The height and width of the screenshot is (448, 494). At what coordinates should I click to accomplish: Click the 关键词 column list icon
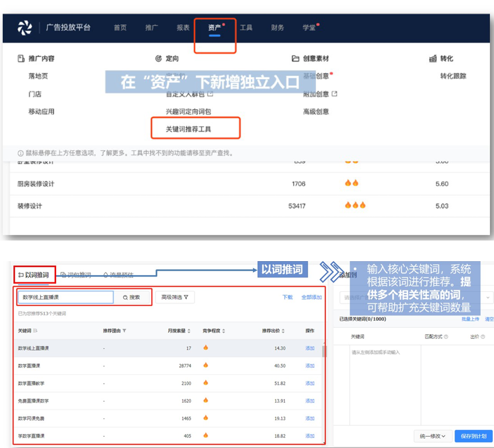[35, 331]
